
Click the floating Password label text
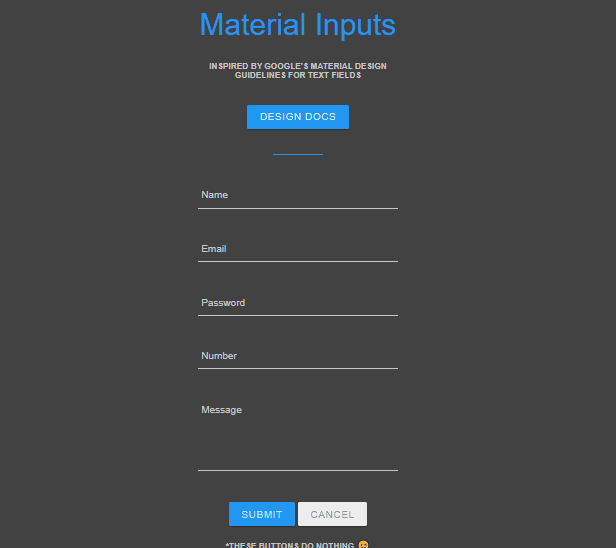223,303
